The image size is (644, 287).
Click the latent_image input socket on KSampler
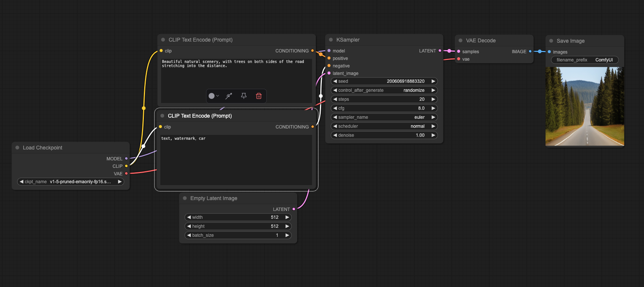tap(329, 73)
